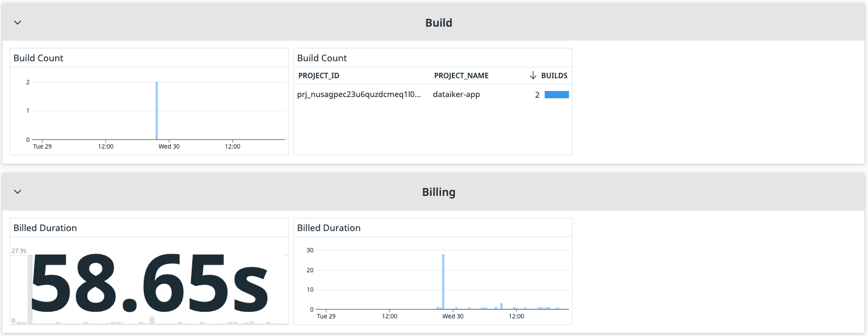
Task: Click the builds count number 2 in table
Action: pyautogui.click(x=537, y=95)
